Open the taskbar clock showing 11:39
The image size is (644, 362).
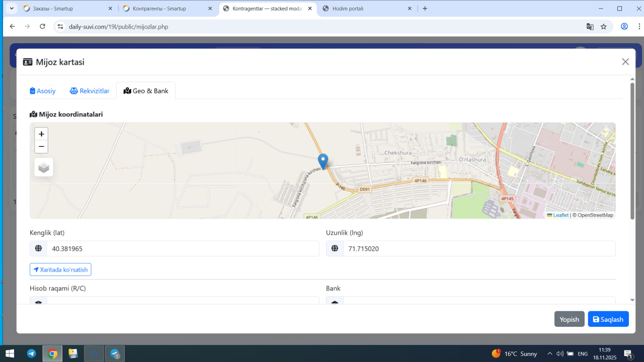coord(604,353)
